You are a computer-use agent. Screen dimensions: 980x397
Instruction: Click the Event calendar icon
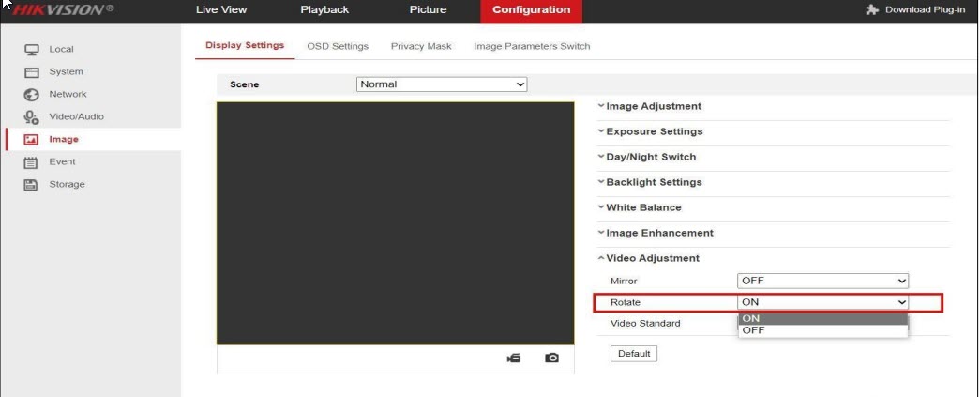tap(30, 161)
